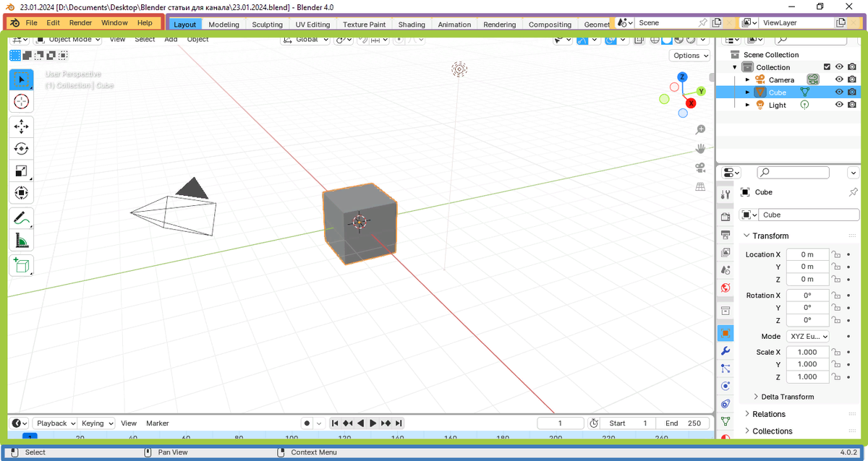Screen dimensions: 868x461
Task: Select the Cursor tool in toolbar
Action: [21, 101]
